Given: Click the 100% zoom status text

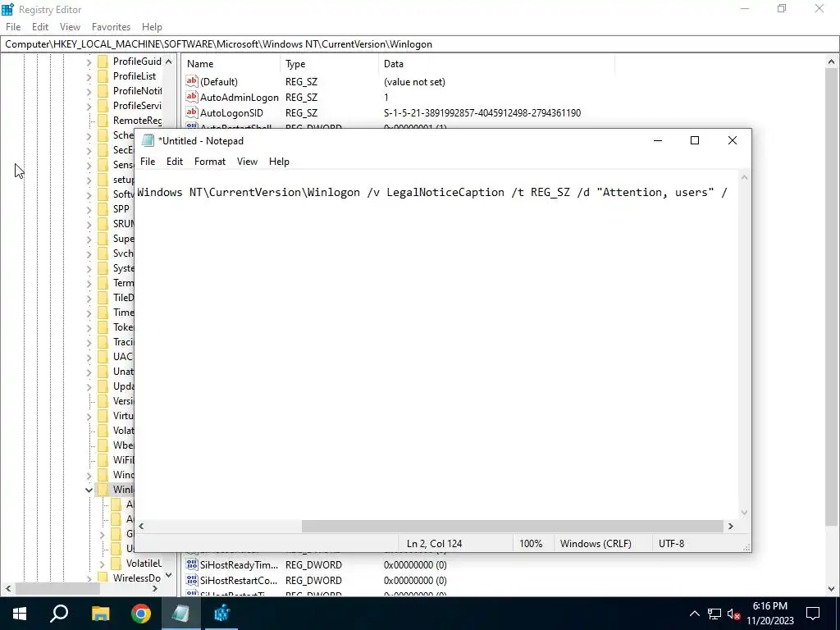Looking at the screenshot, I should click(x=531, y=543).
